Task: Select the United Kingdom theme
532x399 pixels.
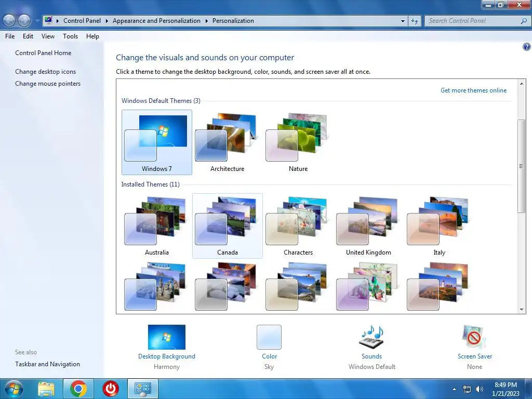Action: 368,226
